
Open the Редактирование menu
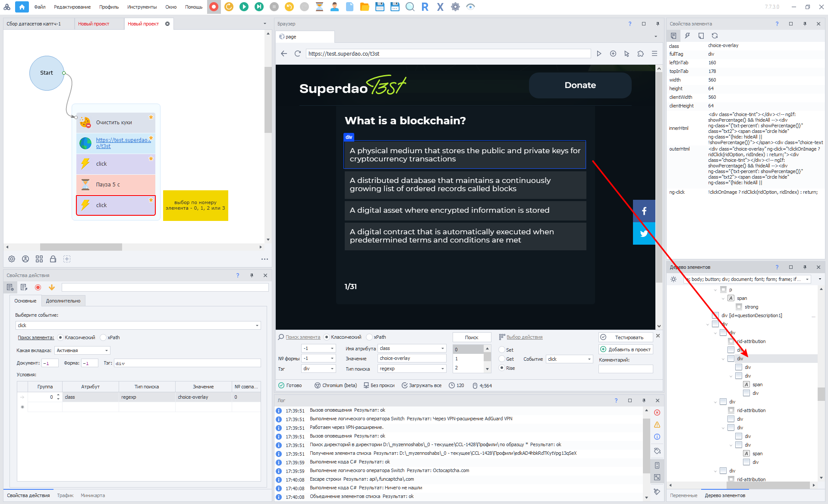[72, 7]
